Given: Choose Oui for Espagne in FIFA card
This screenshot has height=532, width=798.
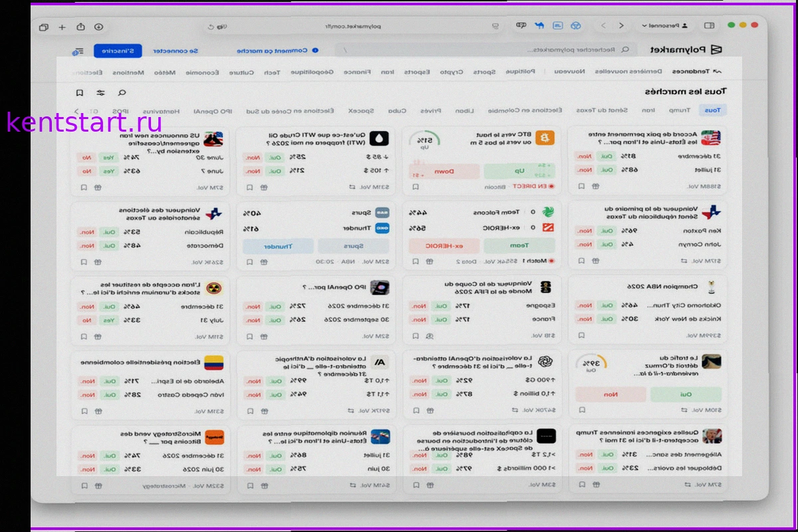Looking at the screenshot, I should 440,306.
